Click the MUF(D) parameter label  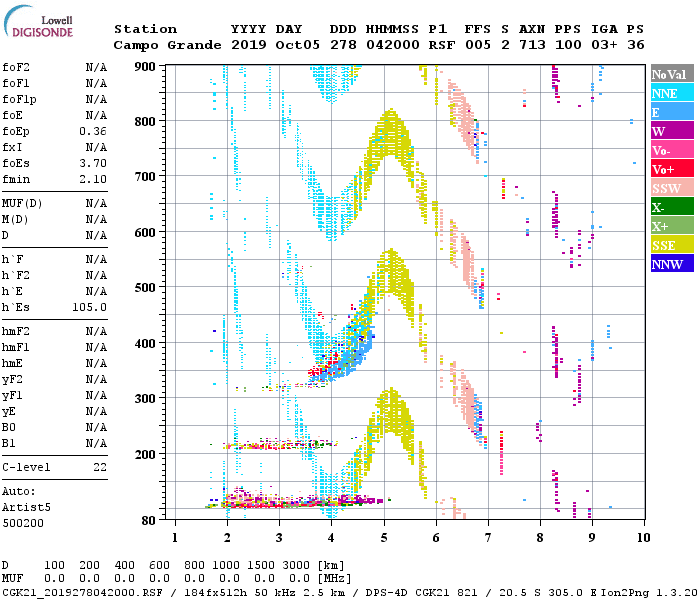click(22, 204)
